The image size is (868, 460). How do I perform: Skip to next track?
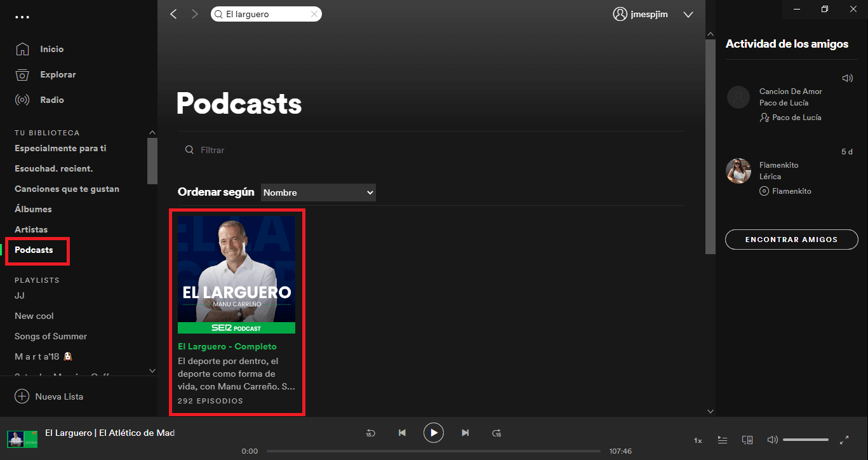[465, 433]
